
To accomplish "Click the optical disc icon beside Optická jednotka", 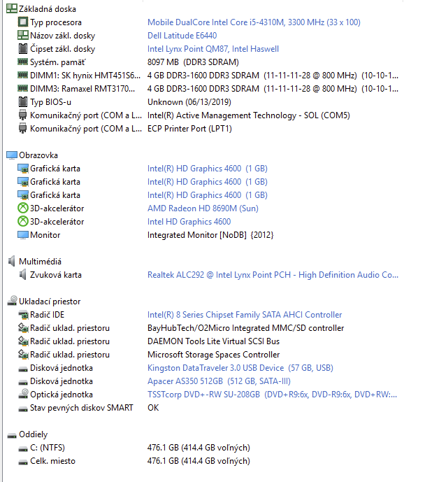I will [23, 394].
